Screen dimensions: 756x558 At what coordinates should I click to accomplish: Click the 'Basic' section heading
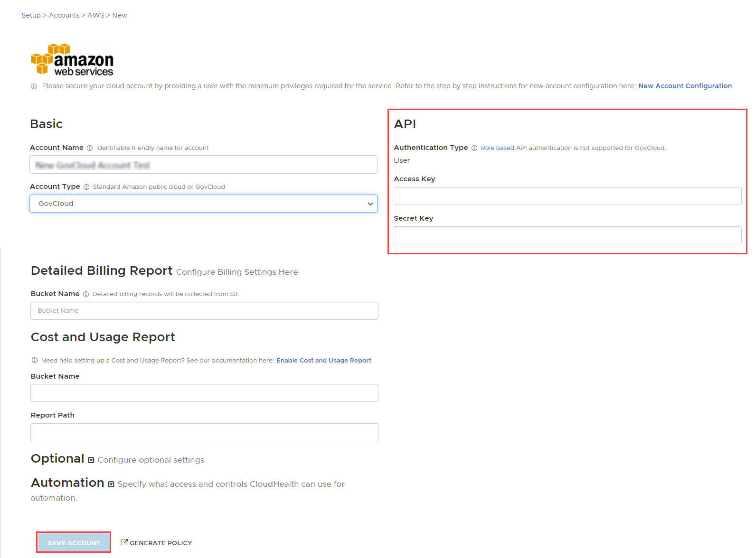pos(46,124)
